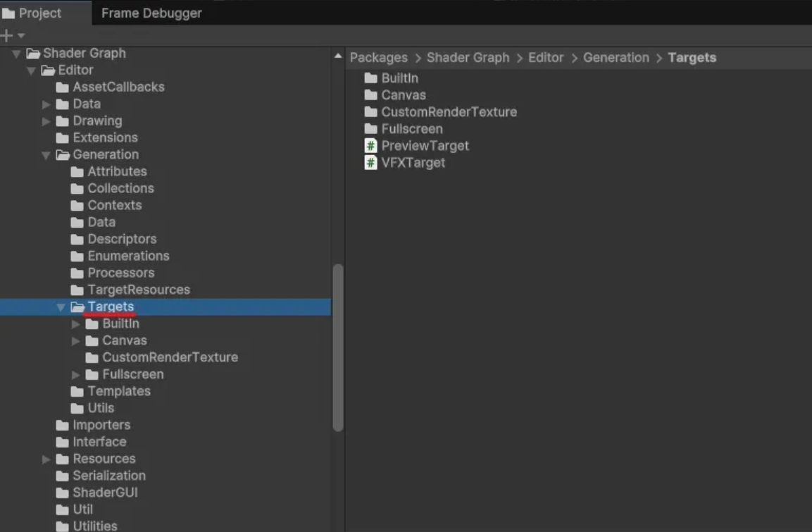
Task: Click the ShaderGUI folder icon
Action: (x=62, y=493)
